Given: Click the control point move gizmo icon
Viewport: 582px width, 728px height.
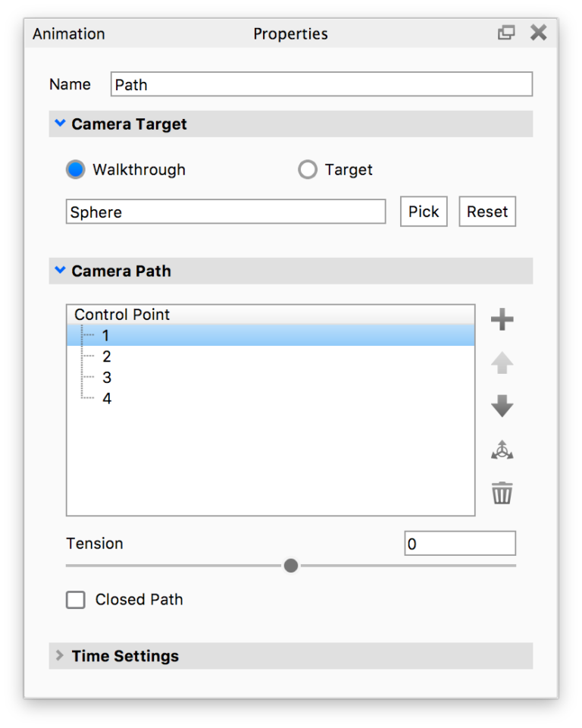Looking at the screenshot, I should pyautogui.click(x=502, y=449).
